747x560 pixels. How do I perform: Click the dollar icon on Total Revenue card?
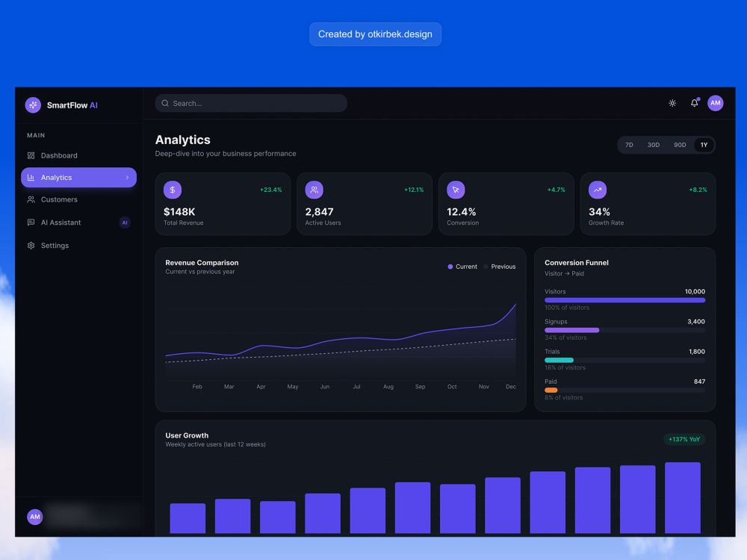[x=173, y=190]
